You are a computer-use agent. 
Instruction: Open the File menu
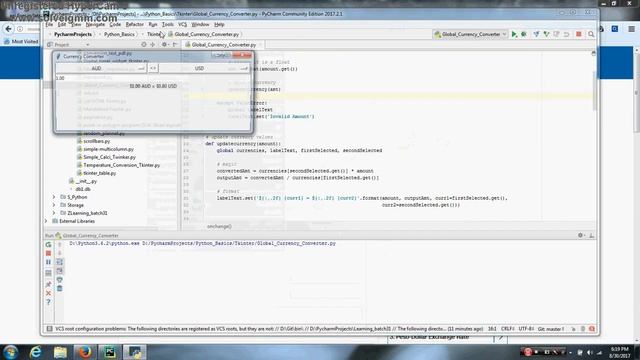click(49, 24)
